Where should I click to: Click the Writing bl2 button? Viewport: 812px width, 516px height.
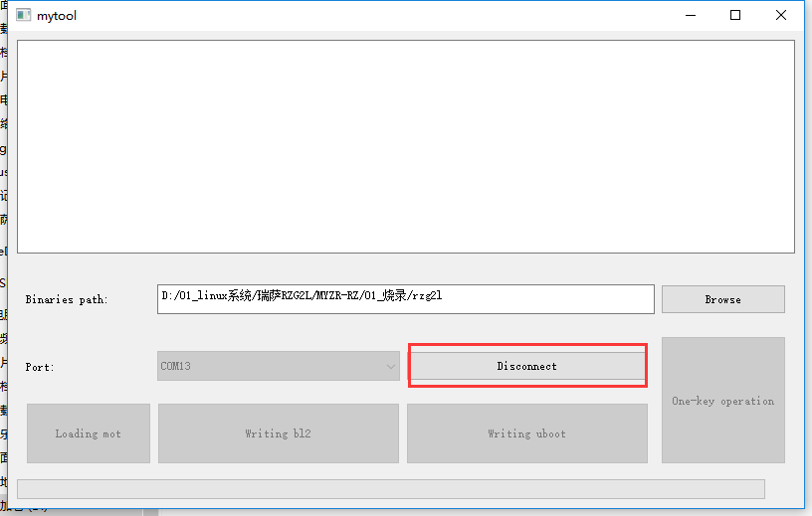(279, 433)
